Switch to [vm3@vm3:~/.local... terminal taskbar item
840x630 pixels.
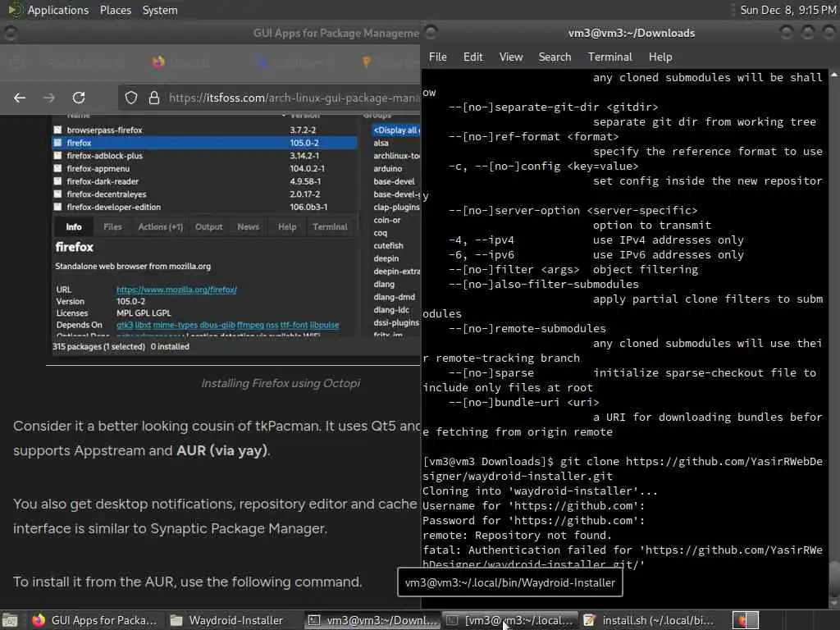point(510,620)
